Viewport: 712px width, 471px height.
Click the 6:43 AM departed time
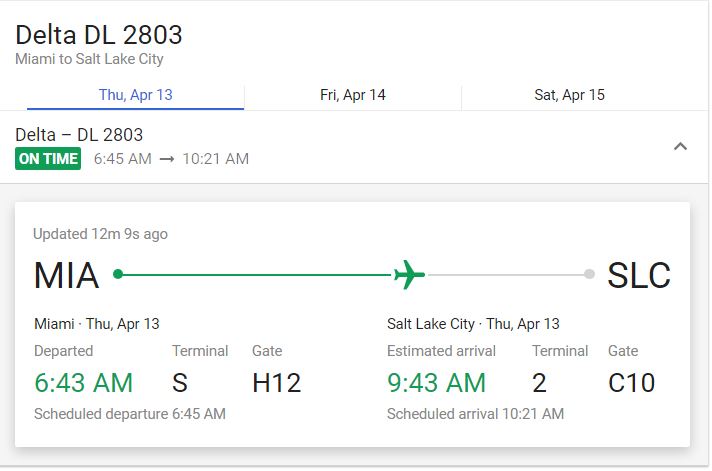(x=84, y=382)
